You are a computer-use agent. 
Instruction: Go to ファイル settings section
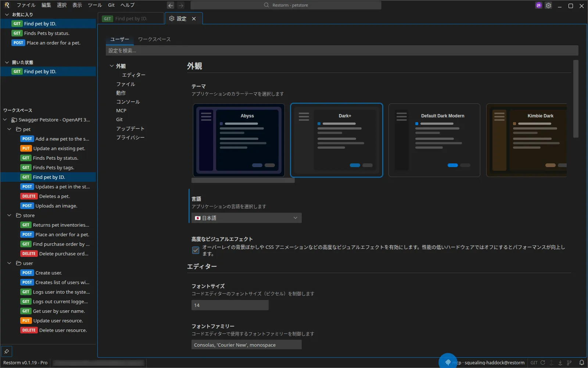point(126,84)
